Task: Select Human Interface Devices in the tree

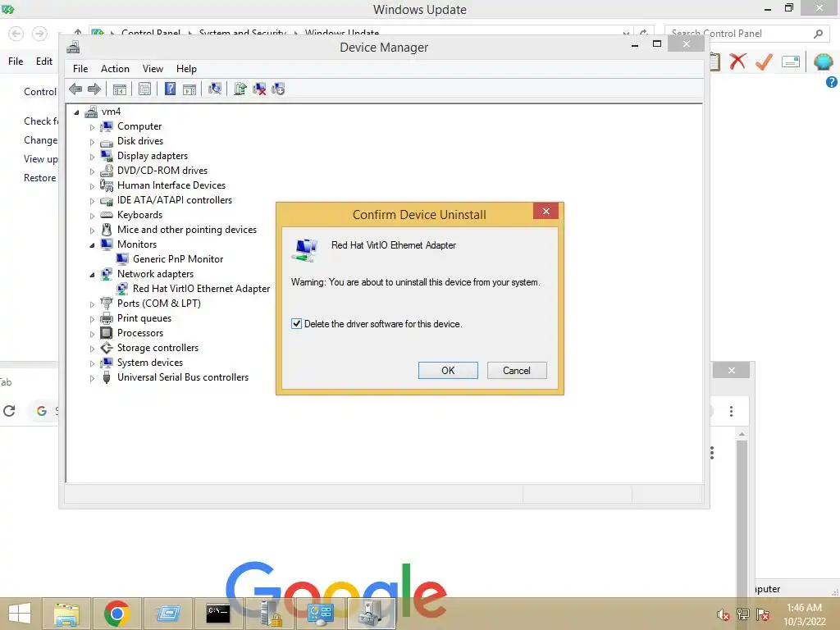Action: click(171, 185)
